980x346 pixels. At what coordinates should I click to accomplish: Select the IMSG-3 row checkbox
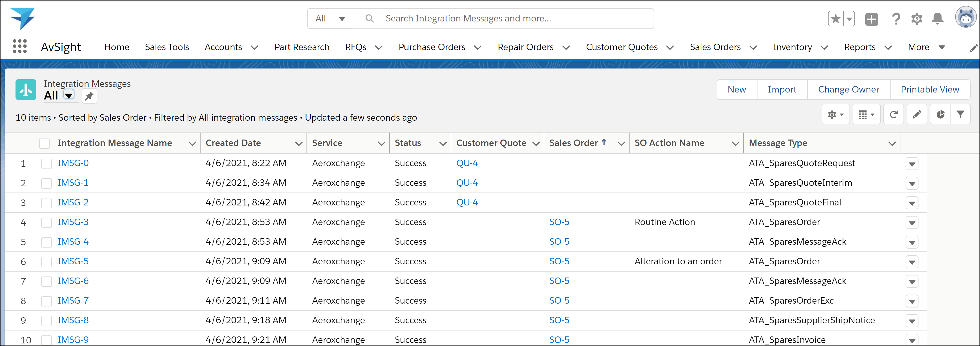tap(47, 223)
